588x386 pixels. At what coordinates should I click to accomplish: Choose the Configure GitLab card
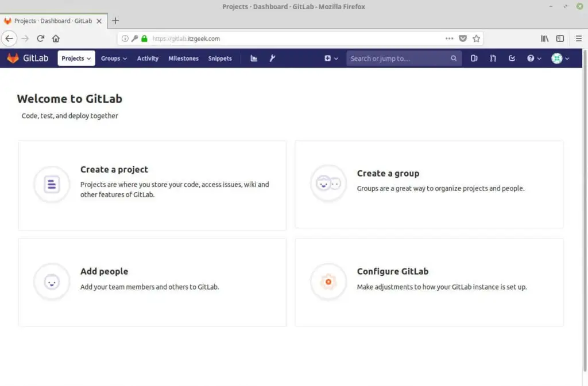[x=429, y=282]
